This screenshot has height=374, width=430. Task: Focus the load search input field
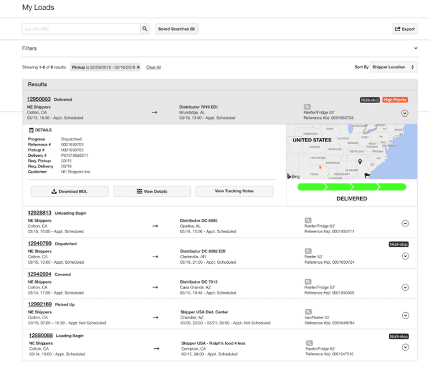[x=81, y=29]
